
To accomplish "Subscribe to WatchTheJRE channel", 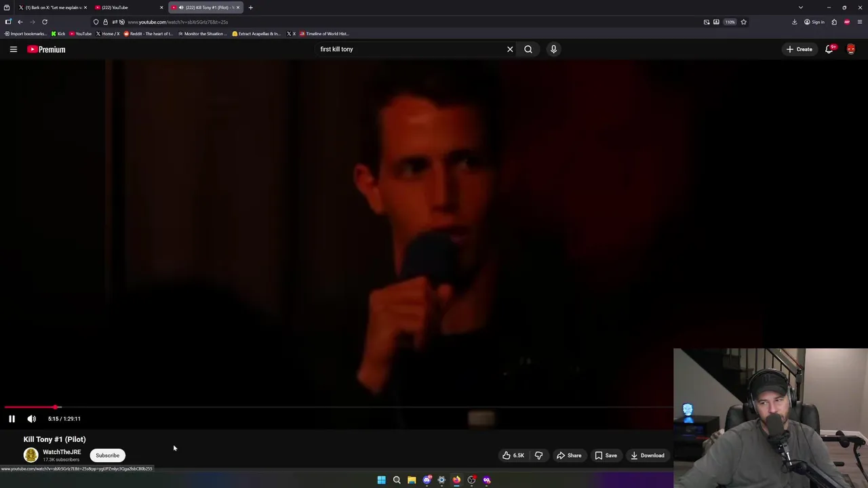I will tap(107, 455).
